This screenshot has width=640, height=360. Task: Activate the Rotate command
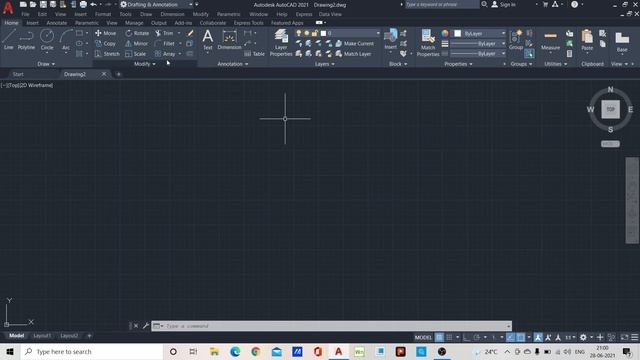click(137, 33)
